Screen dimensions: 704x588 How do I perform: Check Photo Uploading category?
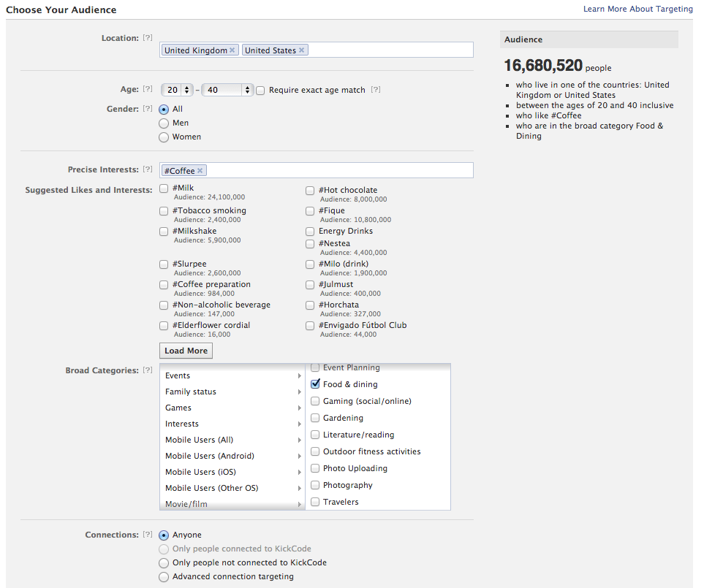315,468
